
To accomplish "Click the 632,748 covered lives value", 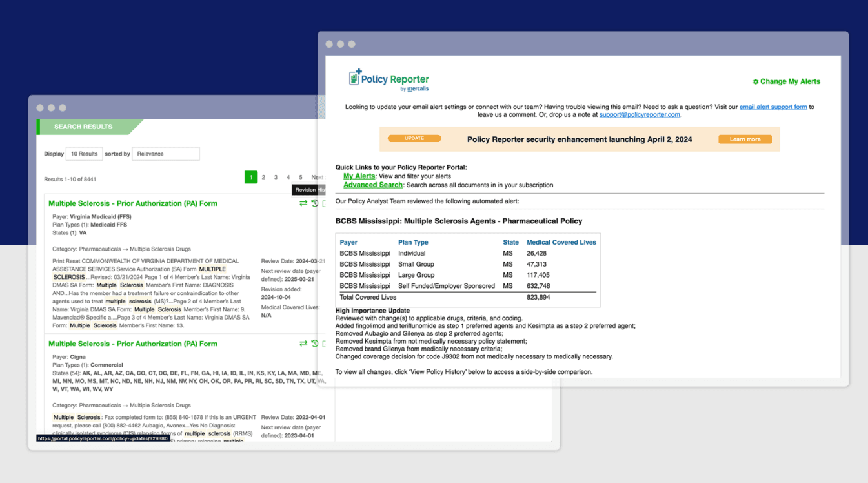I will point(538,286).
